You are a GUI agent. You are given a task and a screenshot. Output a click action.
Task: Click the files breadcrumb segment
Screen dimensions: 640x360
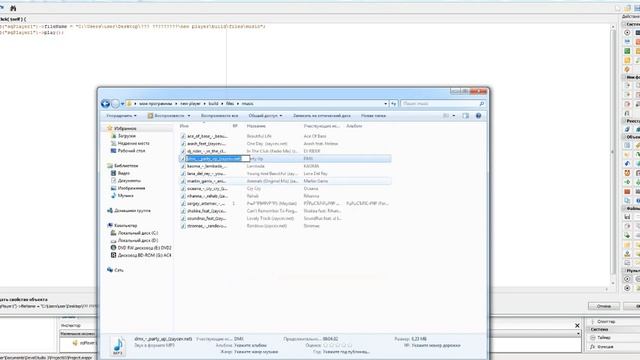pyautogui.click(x=230, y=104)
